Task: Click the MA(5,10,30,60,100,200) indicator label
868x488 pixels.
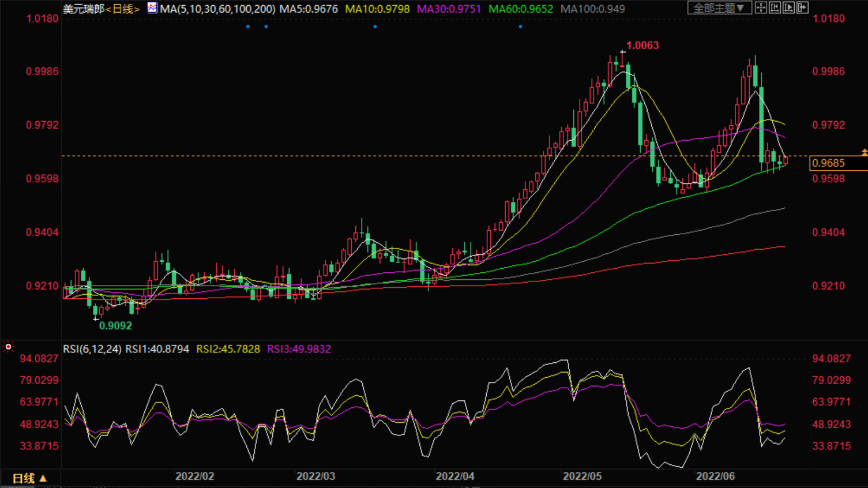Action: click(217, 9)
